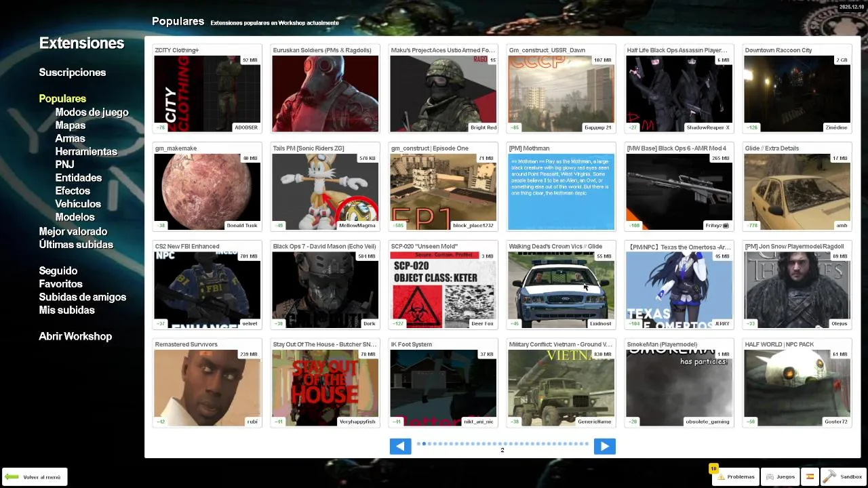Click the Spanish flag language icon
This screenshot has height=488, width=868.
pyautogui.click(x=809, y=476)
